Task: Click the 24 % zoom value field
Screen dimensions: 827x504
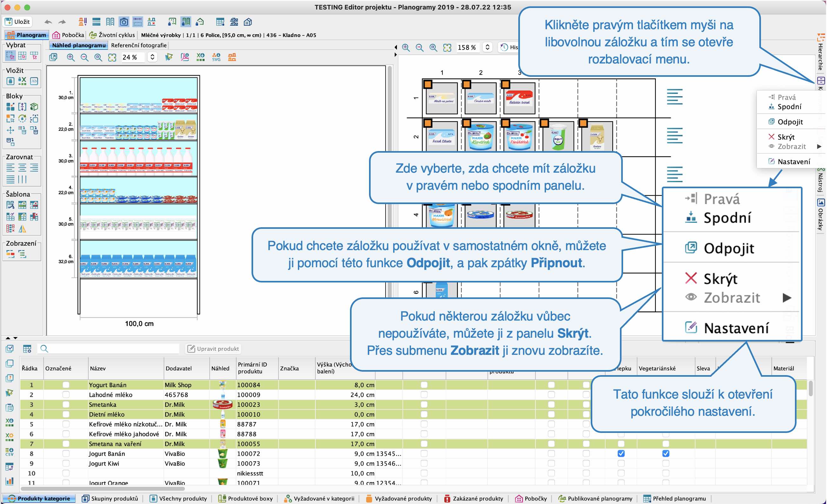Action: (133, 57)
